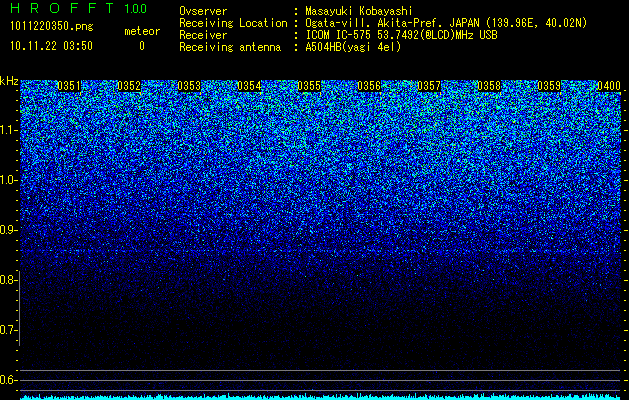Click the 0358 time marker
The image size is (629, 400).
489,86
